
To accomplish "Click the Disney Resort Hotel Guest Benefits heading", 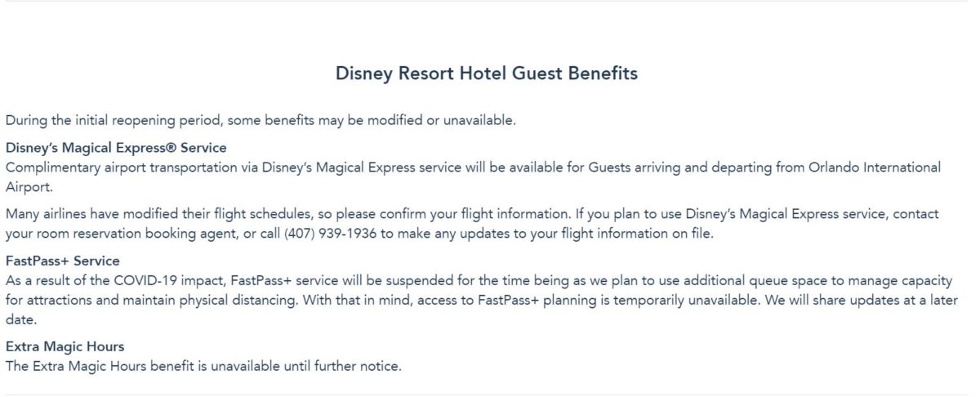I will click(x=486, y=74).
